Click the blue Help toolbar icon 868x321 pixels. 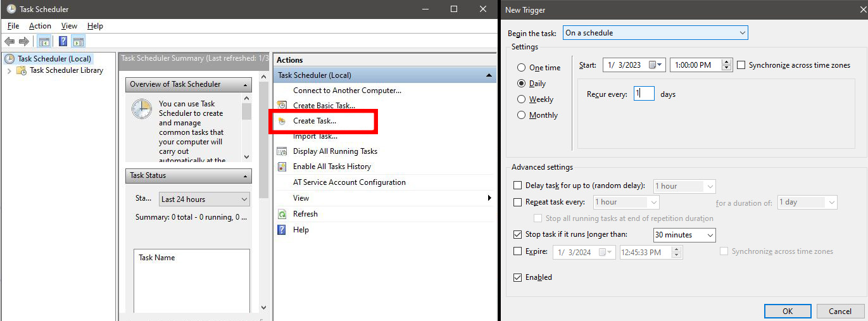pyautogui.click(x=63, y=41)
